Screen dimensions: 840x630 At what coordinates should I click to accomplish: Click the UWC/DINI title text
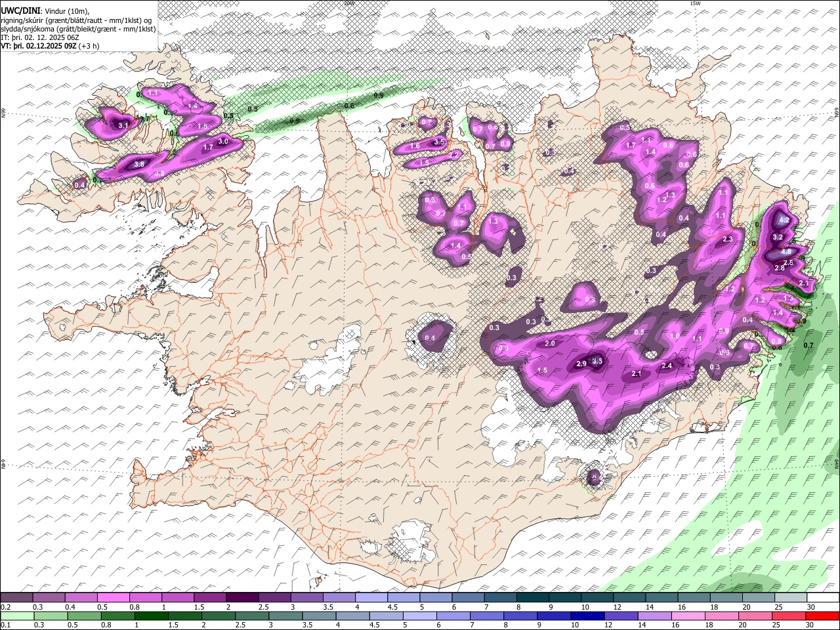click(x=20, y=10)
